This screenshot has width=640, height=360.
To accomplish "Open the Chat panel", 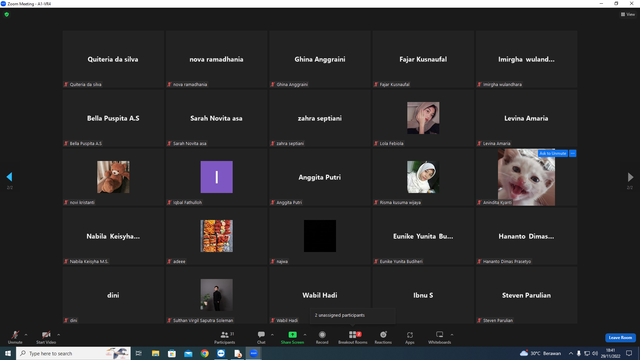I will tap(261, 337).
